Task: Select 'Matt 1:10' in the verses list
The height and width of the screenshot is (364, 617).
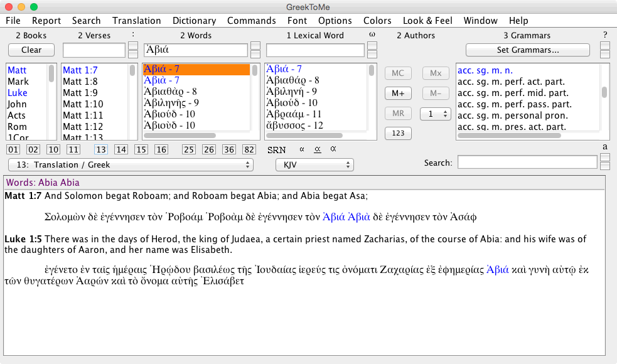Action: pos(82,104)
